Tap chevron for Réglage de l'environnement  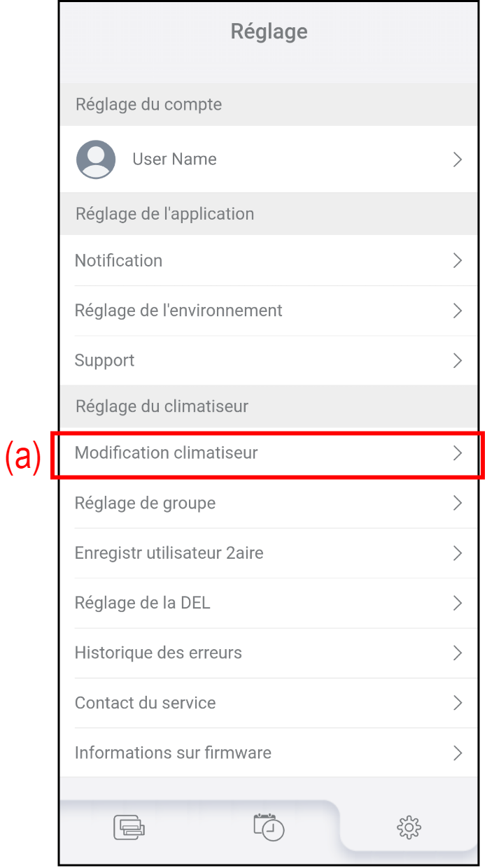pyautogui.click(x=458, y=311)
